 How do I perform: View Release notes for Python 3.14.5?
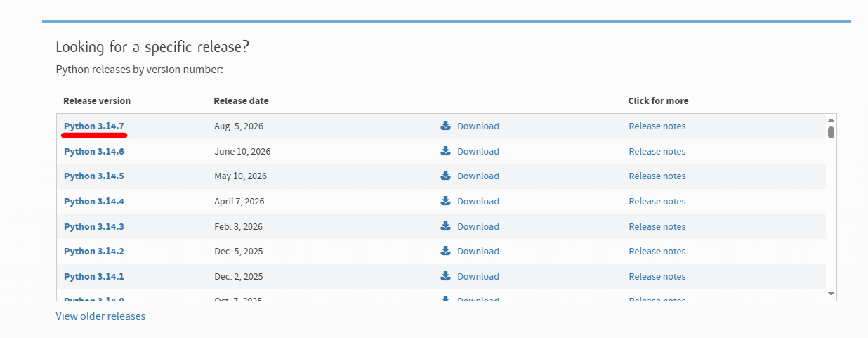657,176
